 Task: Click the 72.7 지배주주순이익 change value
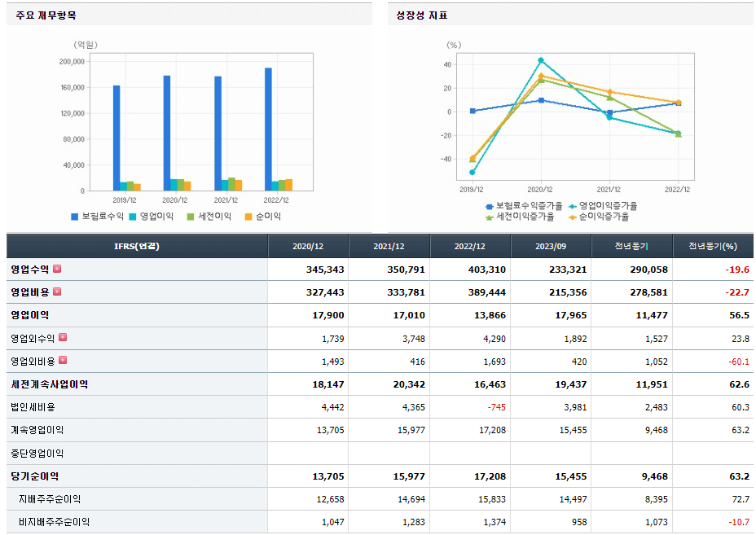click(x=741, y=499)
